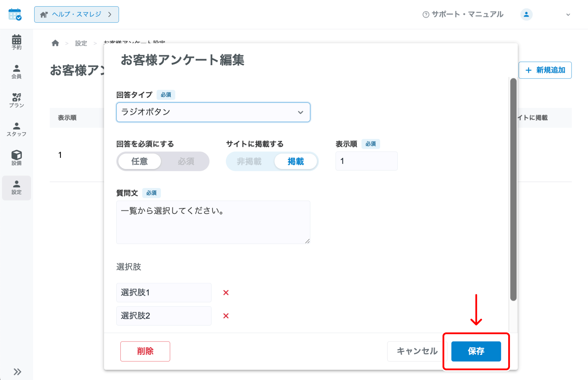
Task: Click the 選択肢1 input field
Action: point(164,293)
